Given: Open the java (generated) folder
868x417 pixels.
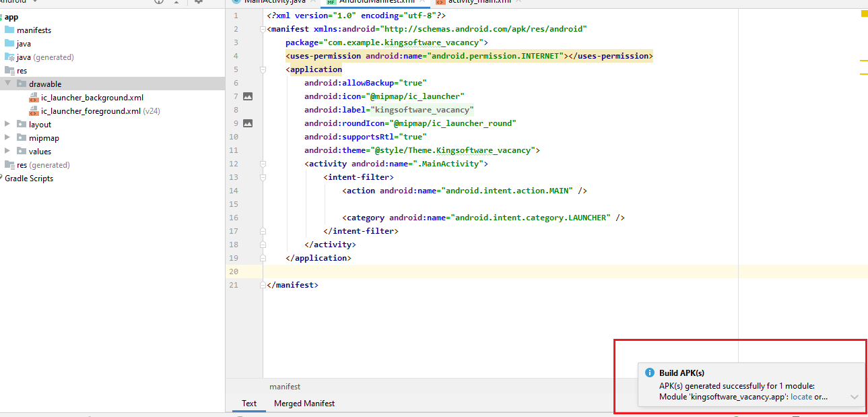Looking at the screenshot, I should tap(44, 57).
